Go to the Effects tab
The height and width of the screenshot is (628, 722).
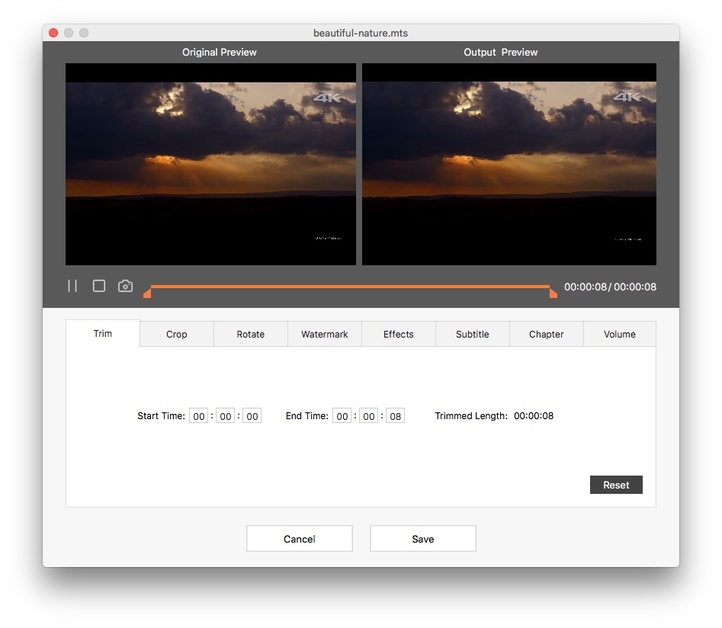[399, 334]
